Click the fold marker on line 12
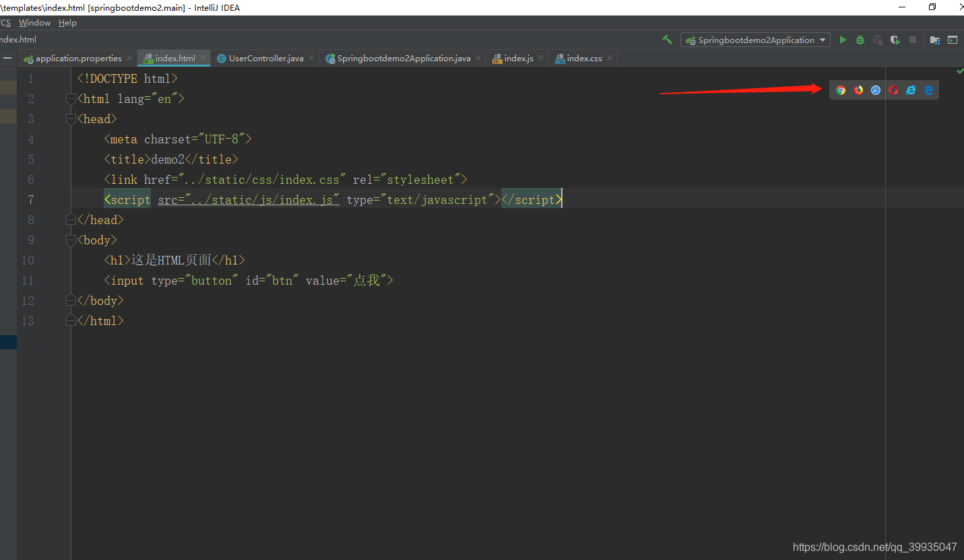 click(71, 300)
